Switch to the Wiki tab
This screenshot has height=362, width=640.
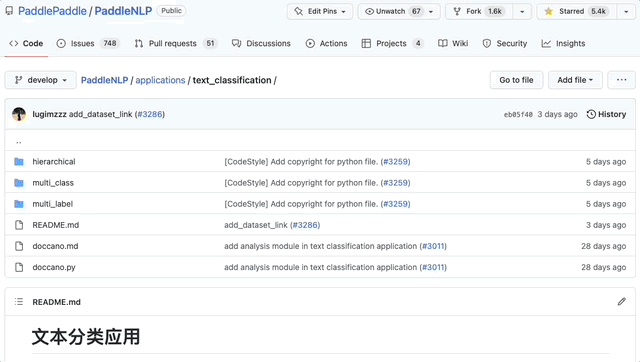(453, 43)
